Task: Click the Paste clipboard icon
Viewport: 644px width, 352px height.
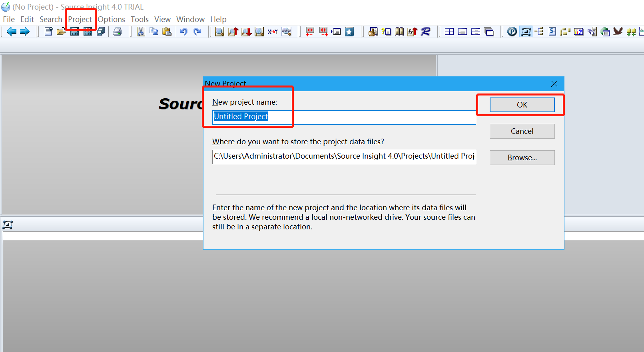Action: 167,32
